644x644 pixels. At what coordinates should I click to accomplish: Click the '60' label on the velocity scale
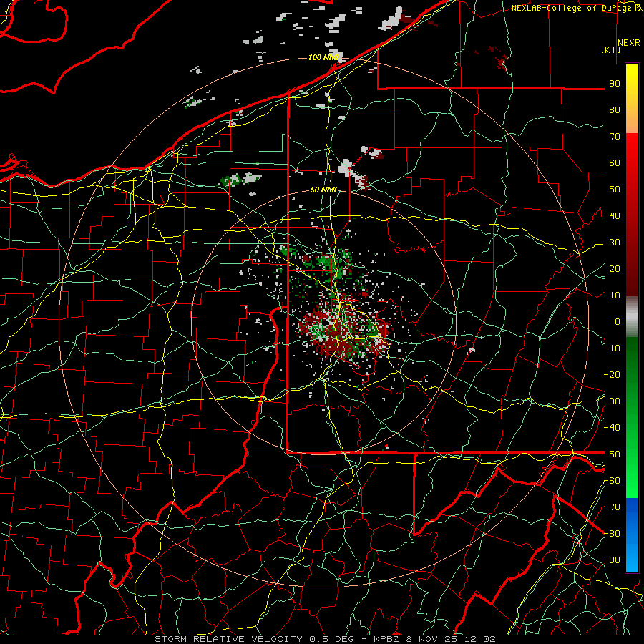pyautogui.click(x=615, y=162)
